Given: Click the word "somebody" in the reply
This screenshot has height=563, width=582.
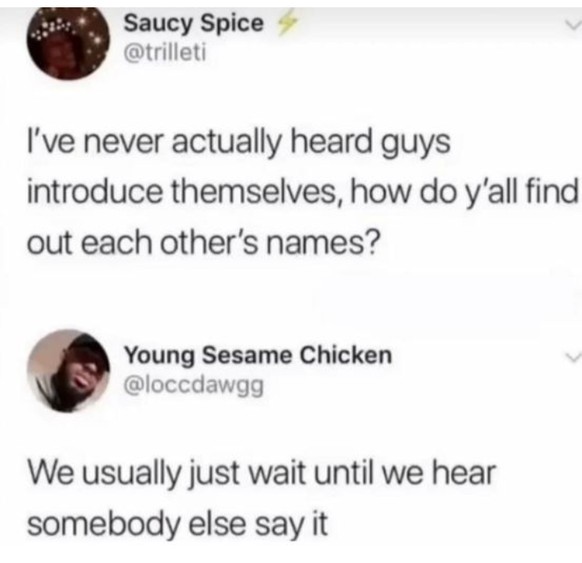Looking at the screenshot, I should [x=104, y=525].
